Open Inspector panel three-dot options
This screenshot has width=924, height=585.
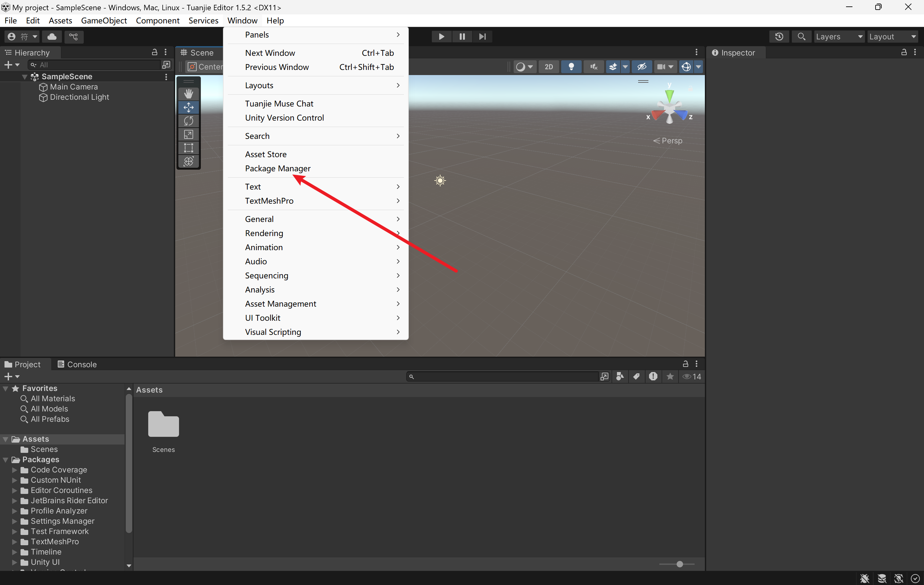(x=915, y=52)
